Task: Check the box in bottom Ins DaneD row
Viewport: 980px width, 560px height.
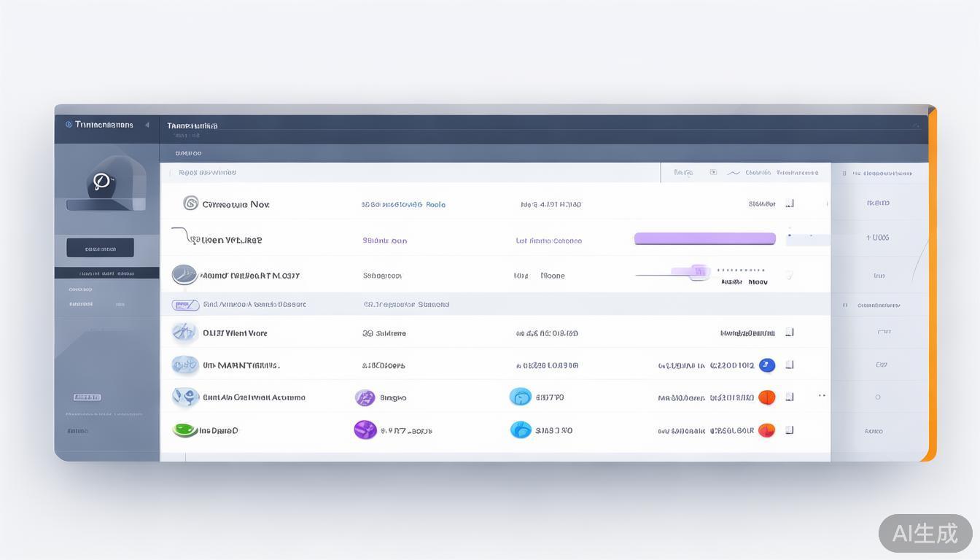Action: click(790, 430)
